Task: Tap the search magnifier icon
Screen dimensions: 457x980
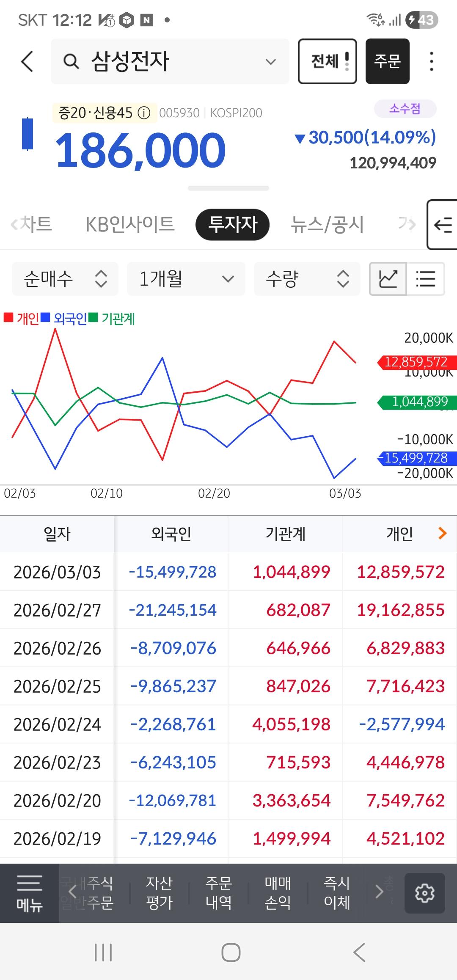Action: [x=71, y=62]
